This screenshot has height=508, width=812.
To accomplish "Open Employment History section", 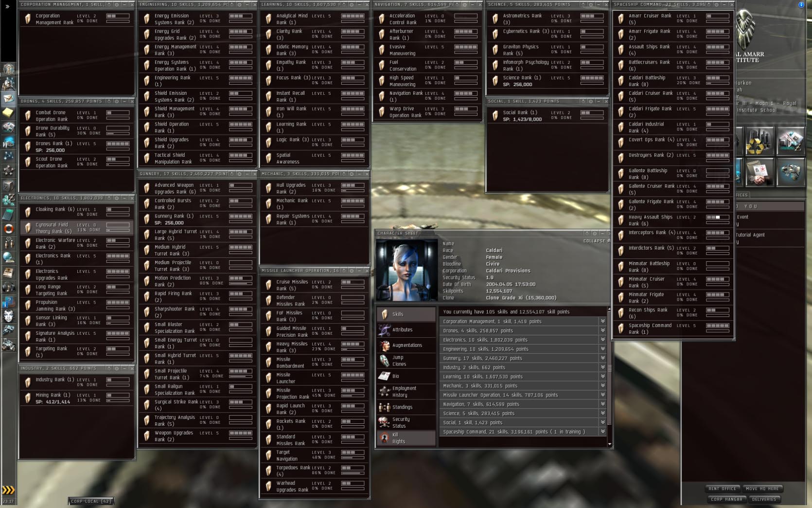I will coord(406,392).
